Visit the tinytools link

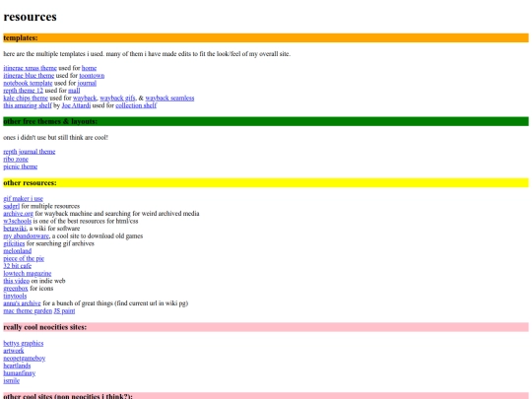[15, 296]
